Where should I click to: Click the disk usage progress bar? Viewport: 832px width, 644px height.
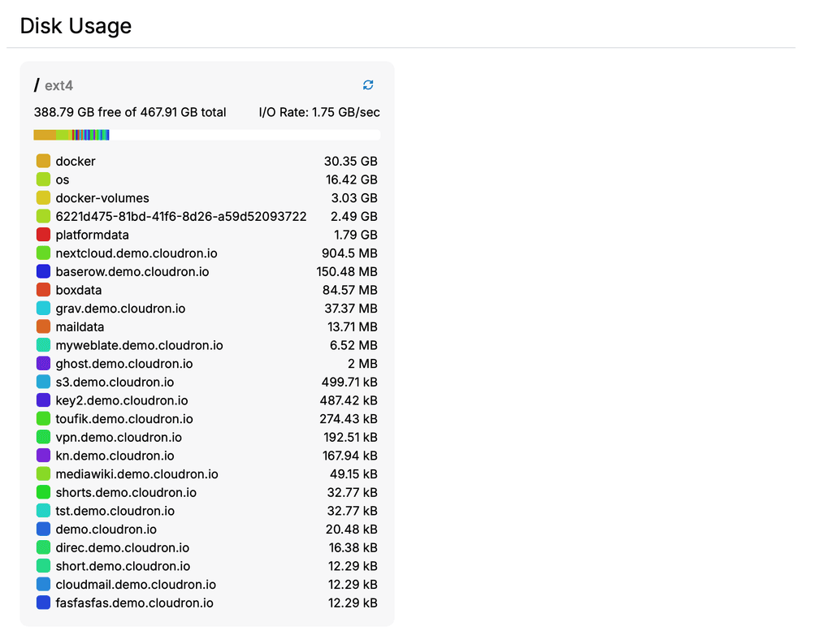tap(206, 135)
